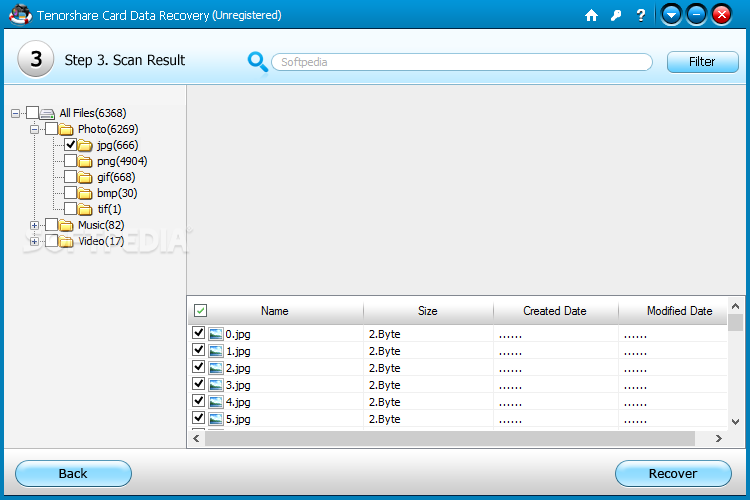
Task: Click horizontal scrollbar left arrow
Action: pyautogui.click(x=196, y=438)
